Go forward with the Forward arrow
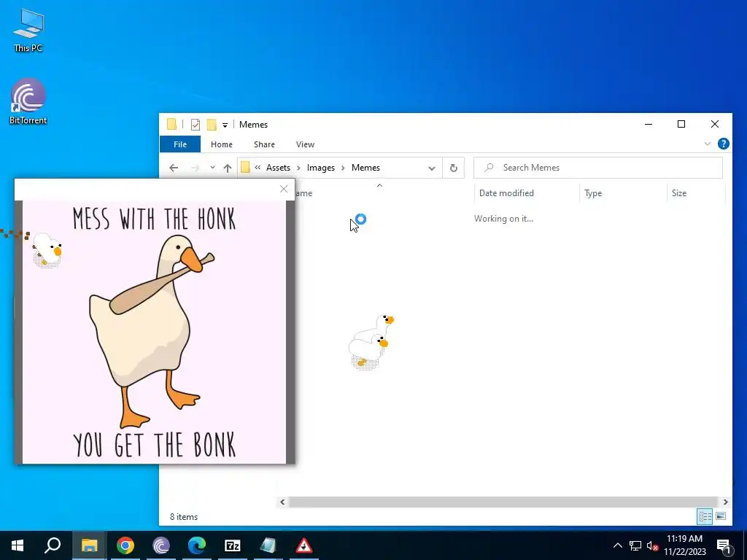747x560 pixels. pos(195,168)
